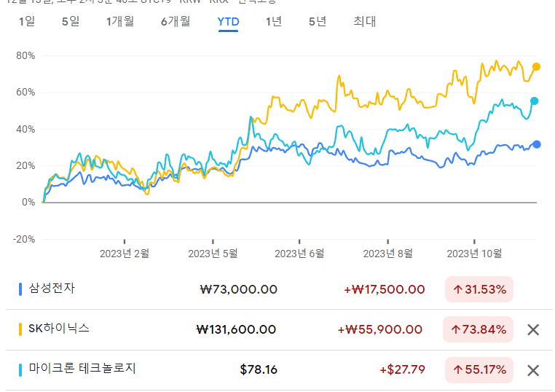Click the $78.16 price value
This screenshot has height=392, width=555.
pos(259,370)
